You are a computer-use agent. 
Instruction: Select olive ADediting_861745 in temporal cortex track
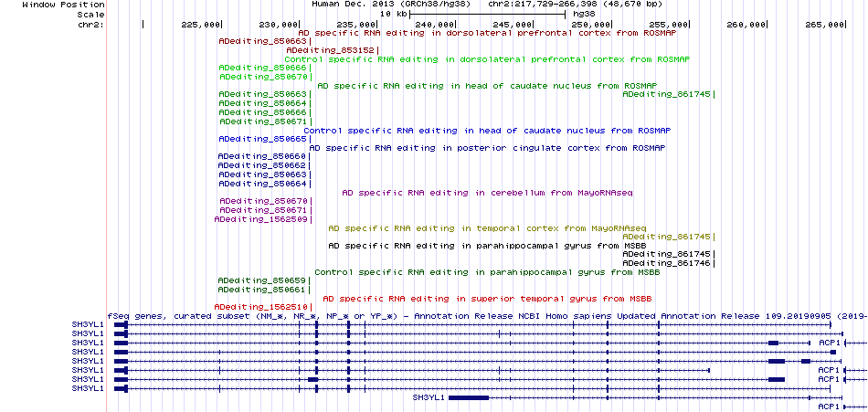click(666, 237)
